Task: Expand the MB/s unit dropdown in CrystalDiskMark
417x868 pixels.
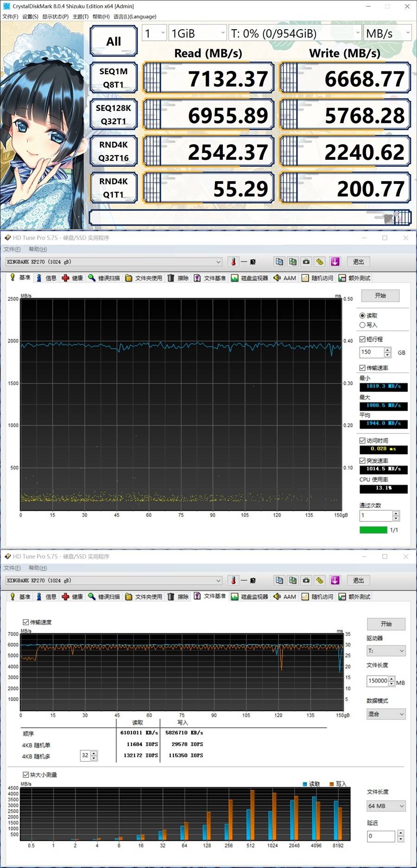Action: tap(387, 33)
